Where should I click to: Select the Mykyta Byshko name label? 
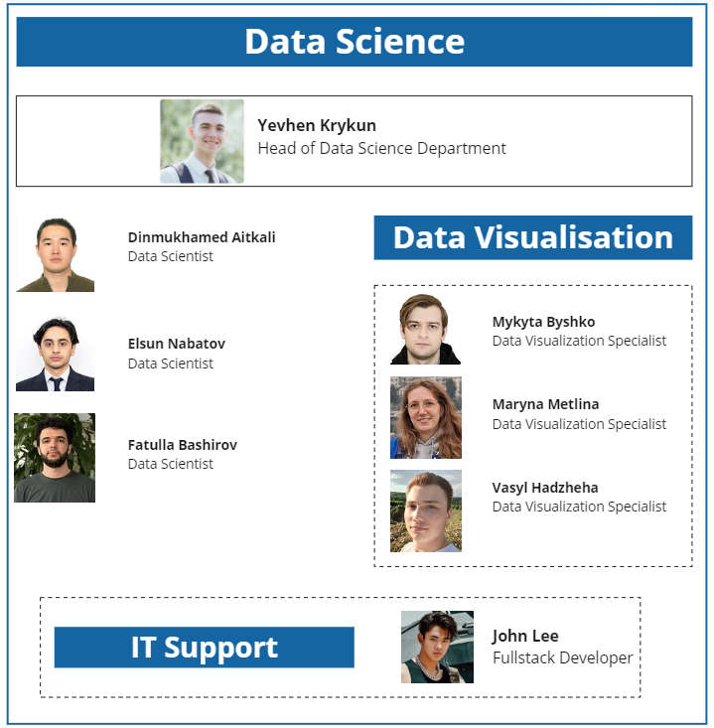coord(543,322)
